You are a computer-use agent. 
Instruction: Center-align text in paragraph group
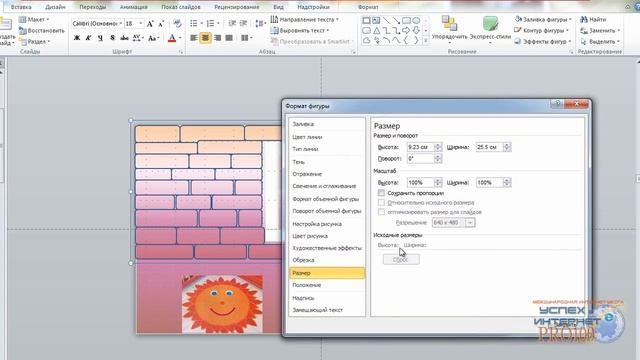[x=205, y=38]
